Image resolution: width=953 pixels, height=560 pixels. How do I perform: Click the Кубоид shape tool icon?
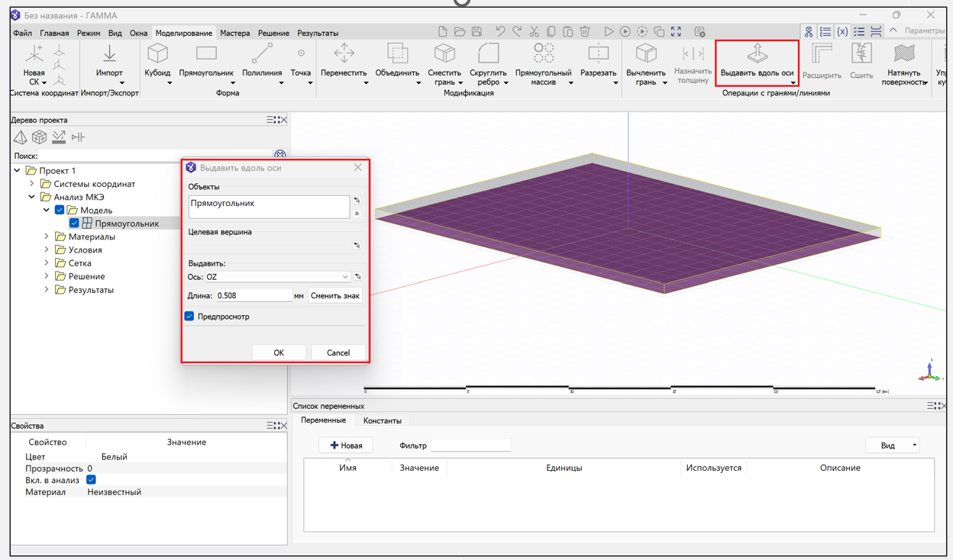point(157,54)
